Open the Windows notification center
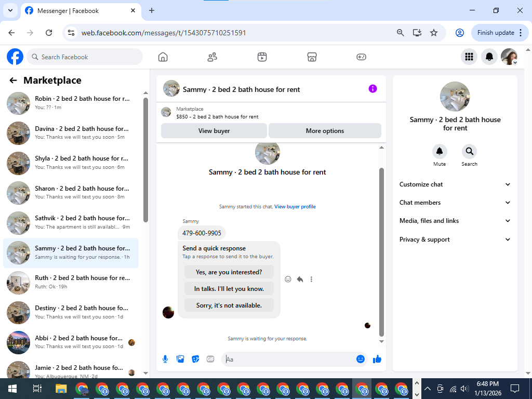This screenshot has height=399, width=532. click(515, 389)
